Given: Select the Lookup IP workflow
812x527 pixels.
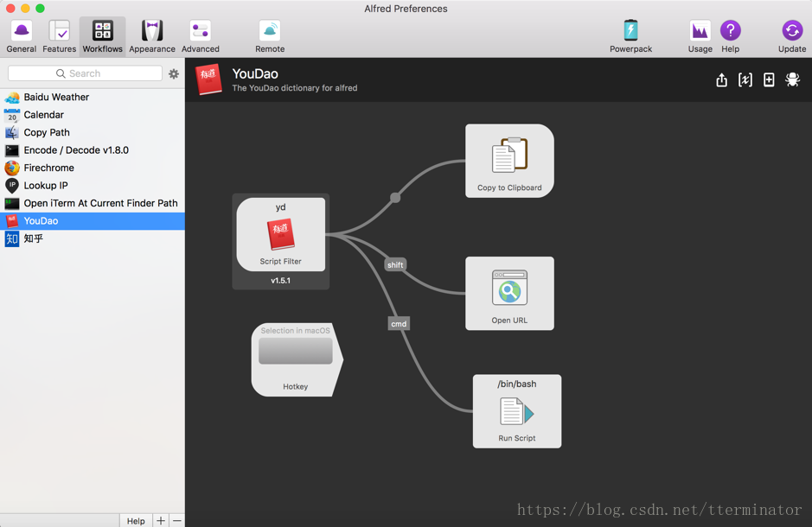Looking at the screenshot, I should [93, 185].
